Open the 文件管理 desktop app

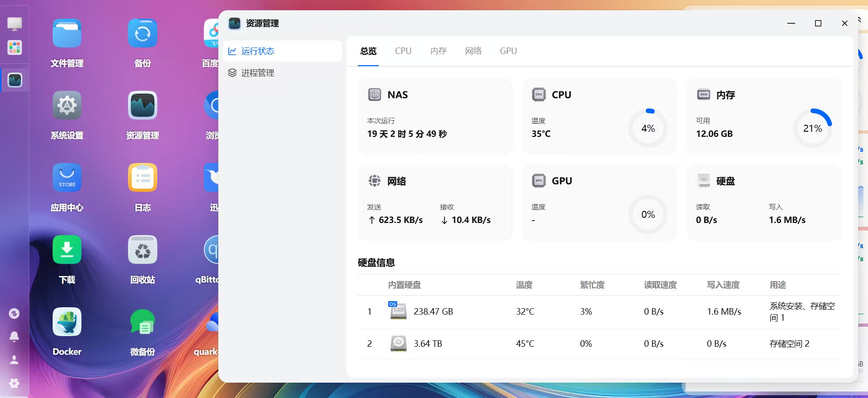(x=67, y=34)
